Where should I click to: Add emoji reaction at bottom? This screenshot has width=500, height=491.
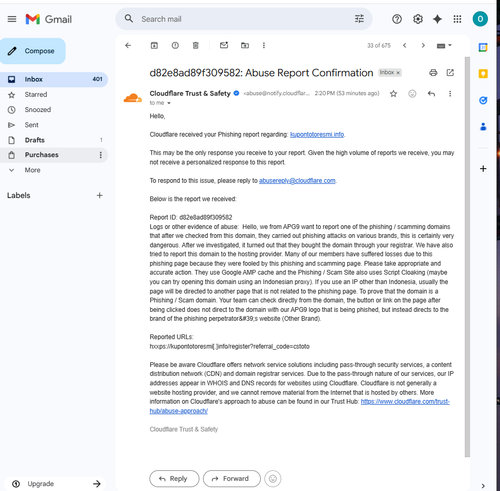tap(273, 479)
